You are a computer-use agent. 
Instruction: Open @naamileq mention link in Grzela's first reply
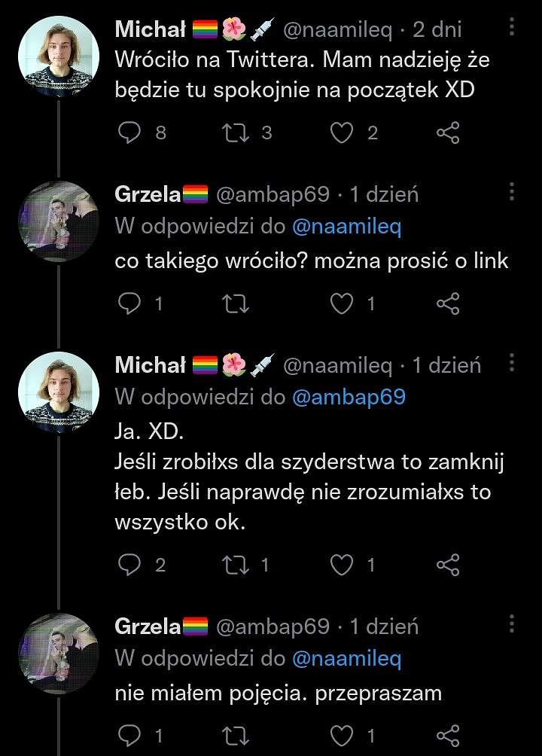[x=347, y=226]
